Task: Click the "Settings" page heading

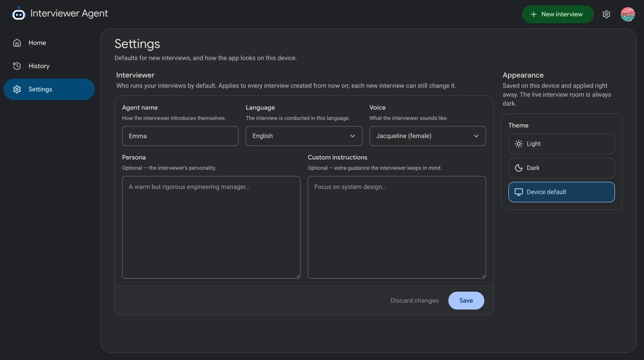Action: click(x=137, y=44)
